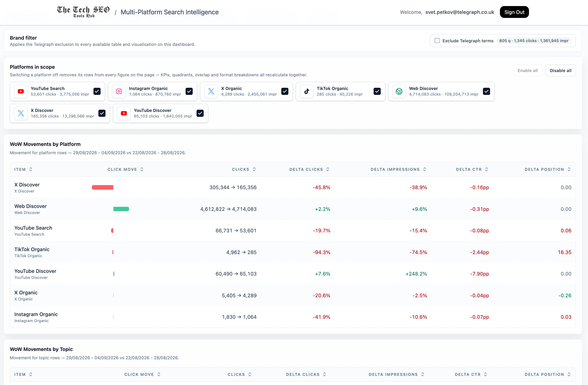Viewport: 588px width, 385px height.
Task: Click the Instagram Organic platform icon
Action: (x=119, y=91)
